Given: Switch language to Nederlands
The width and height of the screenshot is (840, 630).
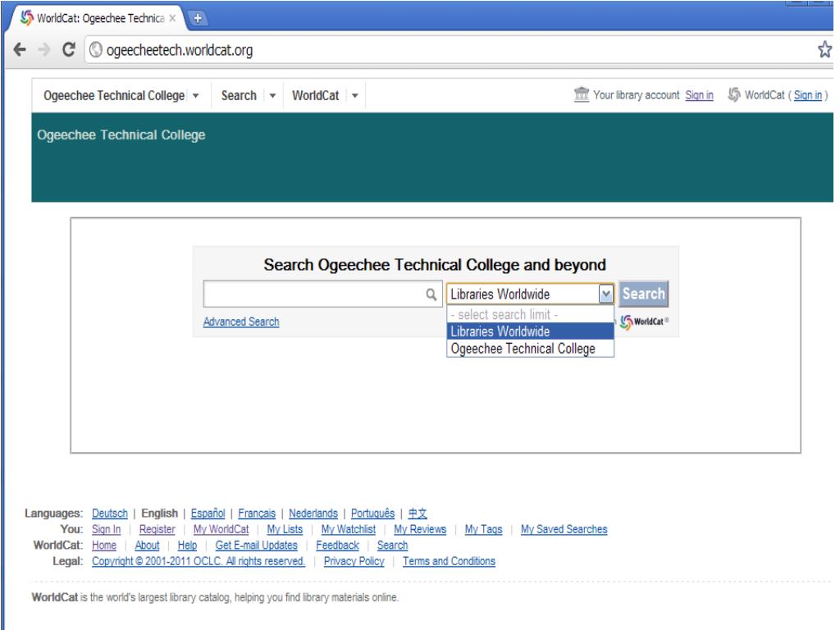Looking at the screenshot, I should click(313, 514).
